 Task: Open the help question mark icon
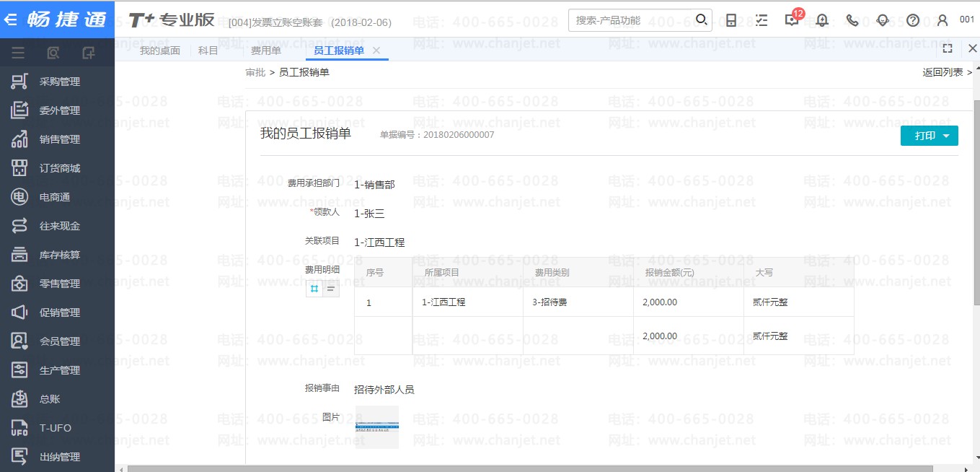(x=913, y=20)
